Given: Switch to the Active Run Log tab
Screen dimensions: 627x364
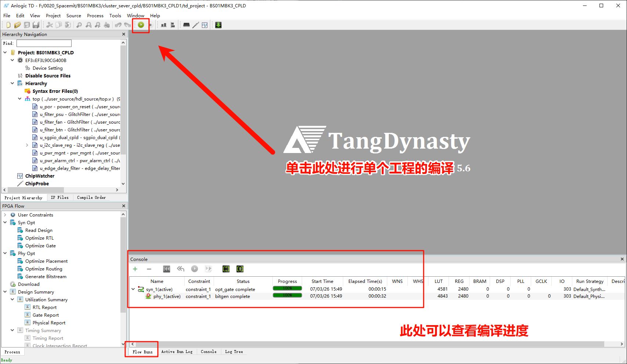Looking at the screenshot, I should point(177,352).
